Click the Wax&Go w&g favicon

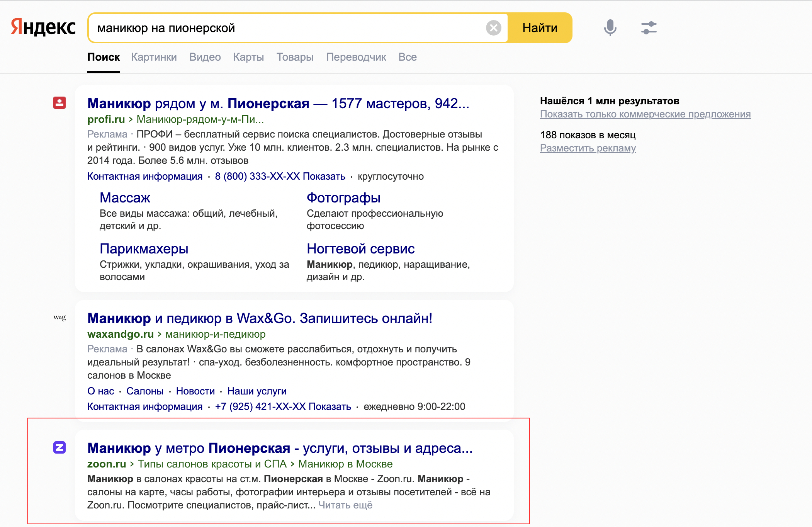59,318
